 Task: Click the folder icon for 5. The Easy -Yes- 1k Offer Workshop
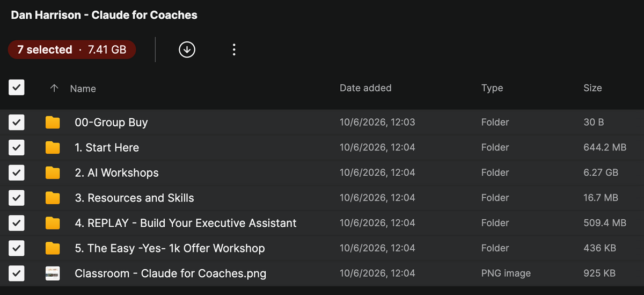coord(53,248)
